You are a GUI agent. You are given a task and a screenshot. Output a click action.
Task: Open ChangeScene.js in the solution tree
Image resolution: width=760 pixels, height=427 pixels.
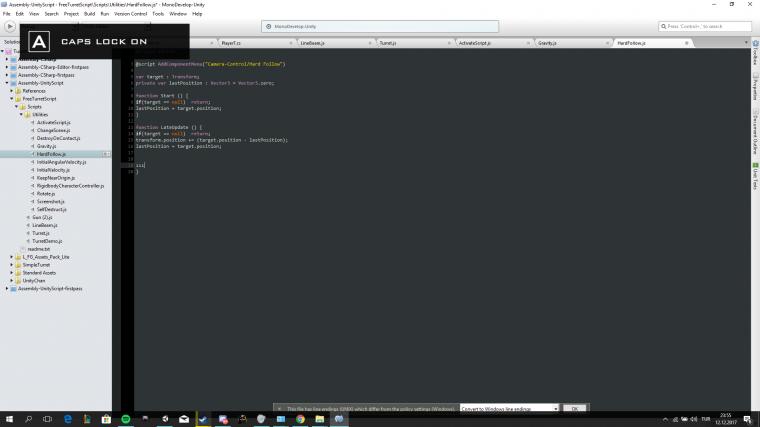click(53, 130)
